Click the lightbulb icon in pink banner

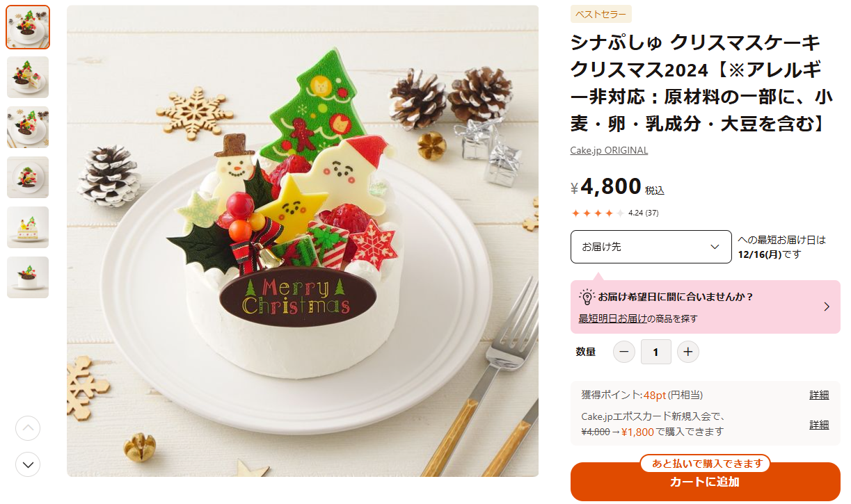587,297
